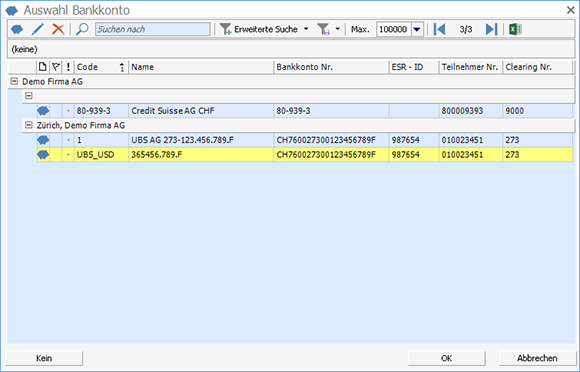580x372 pixels.
Task: Collapse the unnamed subgroup under Demo Firma AG
Action: pos(28,96)
